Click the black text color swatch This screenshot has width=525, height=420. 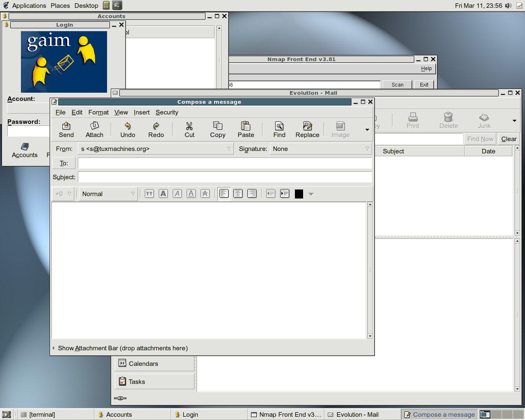299,194
